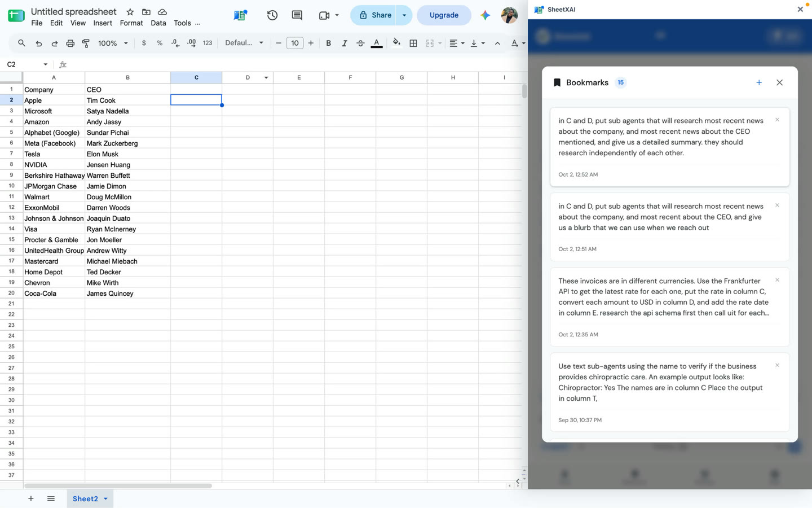Open the font family dropdown
Image resolution: width=812 pixels, height=508 pixels.
[x=244, y=43]
